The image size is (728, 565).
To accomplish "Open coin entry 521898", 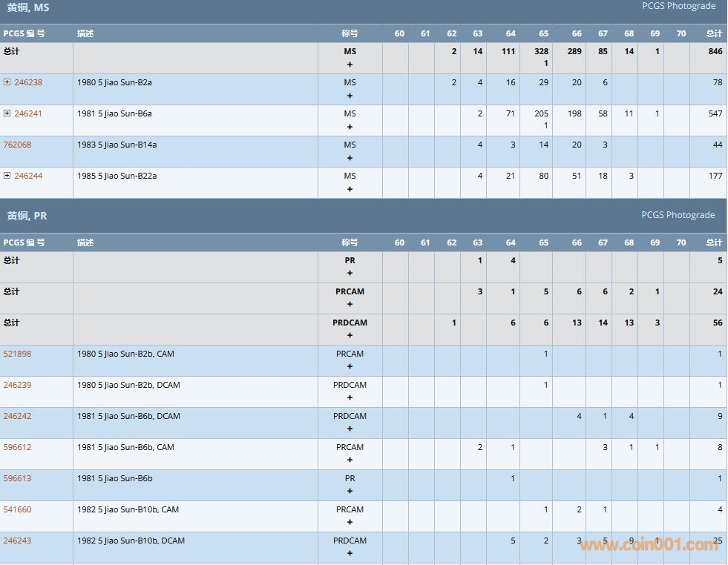I will pyautogui.click(x=18, y=354).
